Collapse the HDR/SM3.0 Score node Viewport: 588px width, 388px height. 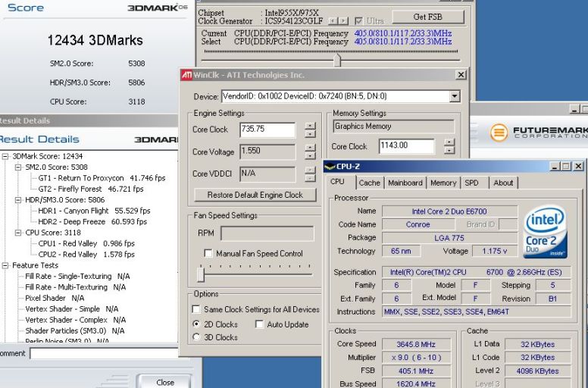click(18, 200)
